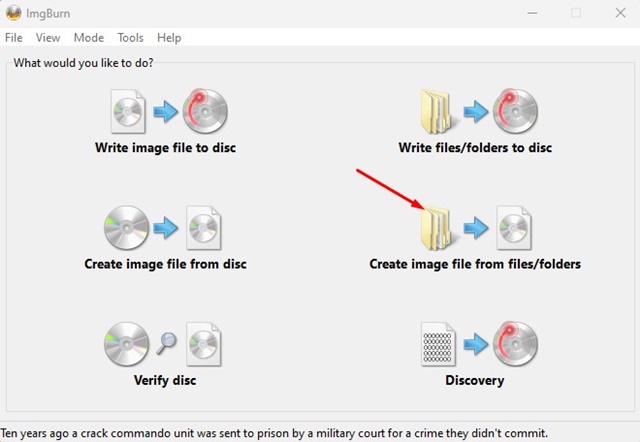This screenshot has width=640, height=442.
Task: Open the Tools menu
Action: [130, 38]
